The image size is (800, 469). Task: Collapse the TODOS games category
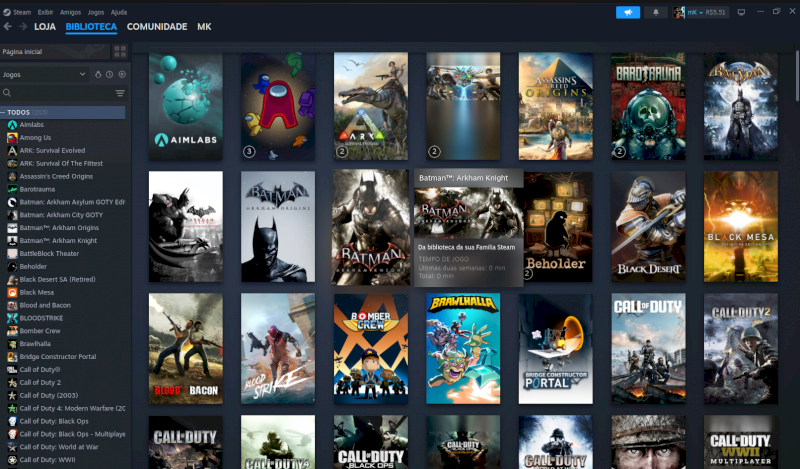(x=4, y=112)
